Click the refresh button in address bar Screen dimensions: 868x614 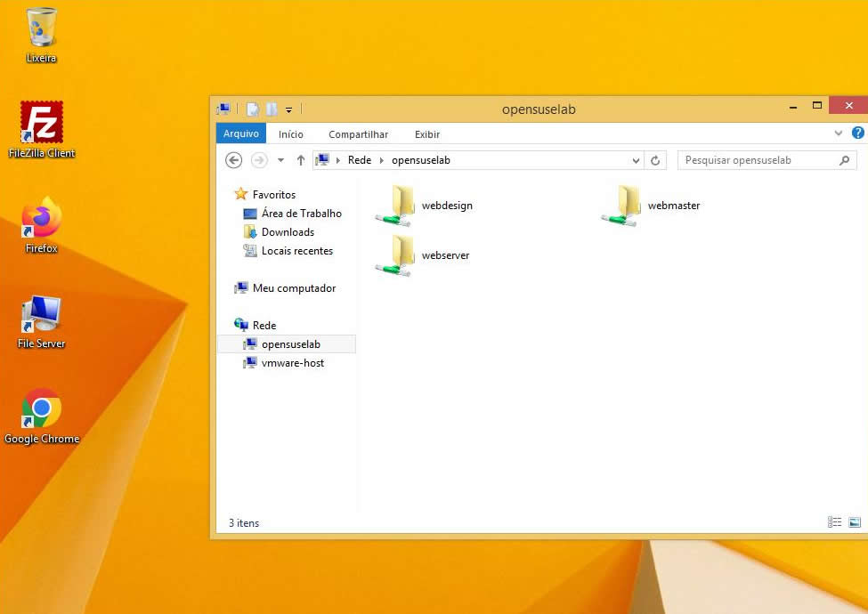click(x=655, y=161)
